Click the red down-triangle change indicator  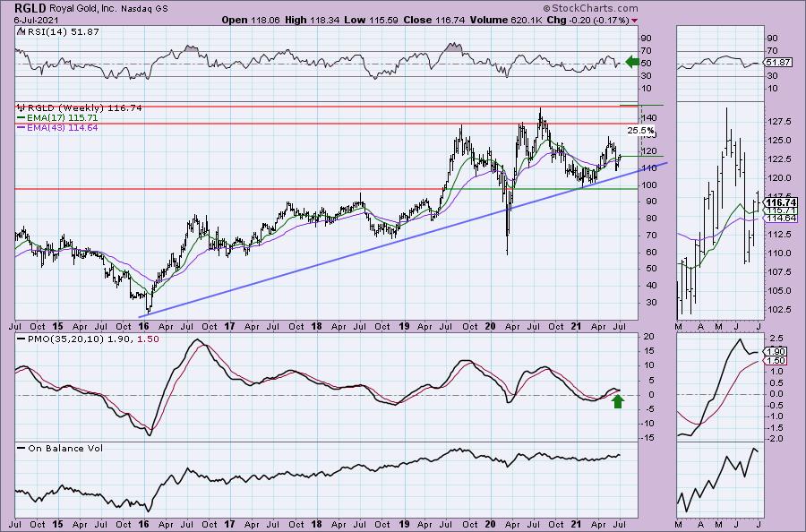[x=635, y=21]
